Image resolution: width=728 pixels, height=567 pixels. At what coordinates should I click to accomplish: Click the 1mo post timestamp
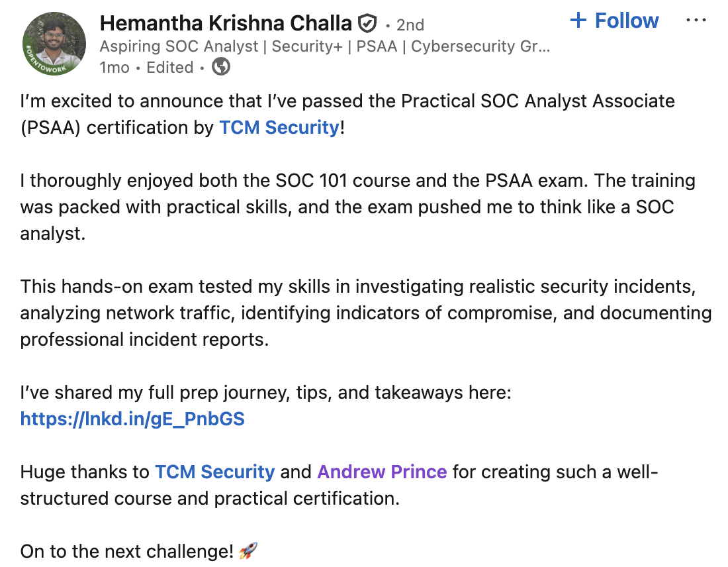pos(114,68)
